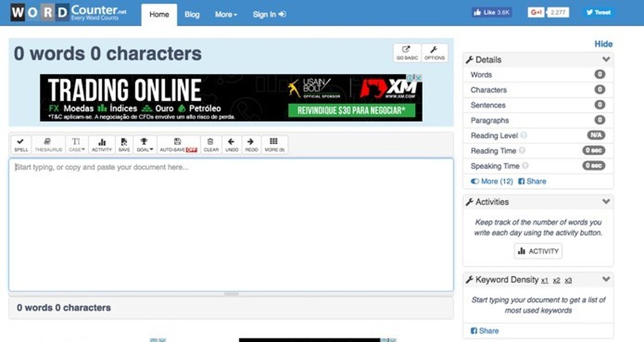Screen dimensions: 644x342
Task: Click the Google+ G+1 button
Action: coord(537,12)
